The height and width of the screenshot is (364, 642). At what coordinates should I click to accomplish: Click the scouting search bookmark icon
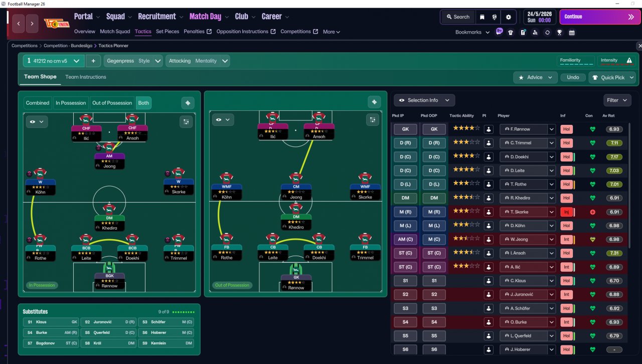point(535,33)
